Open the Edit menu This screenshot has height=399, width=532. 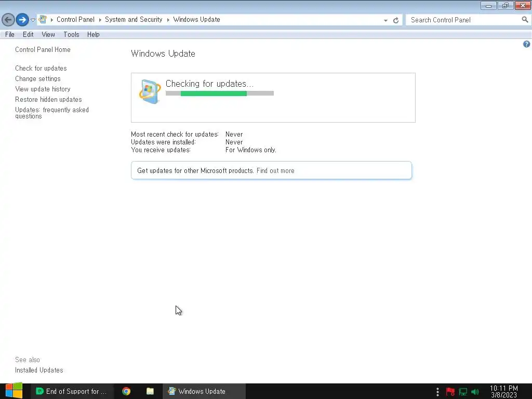click(x=28, y=34)
